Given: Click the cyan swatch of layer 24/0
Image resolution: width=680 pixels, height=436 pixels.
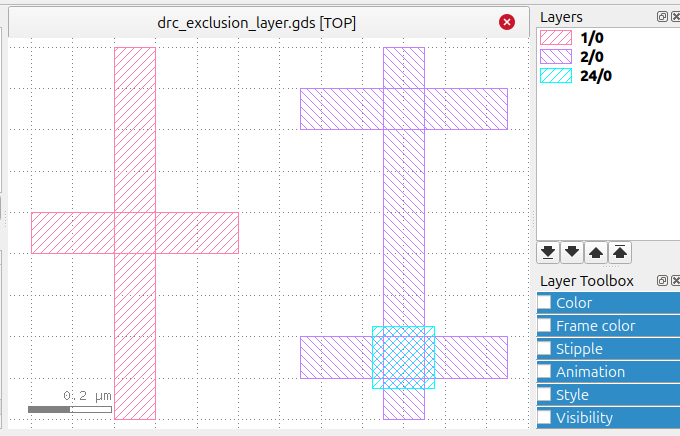Looking at the screenshot, I should click(555, 76).
